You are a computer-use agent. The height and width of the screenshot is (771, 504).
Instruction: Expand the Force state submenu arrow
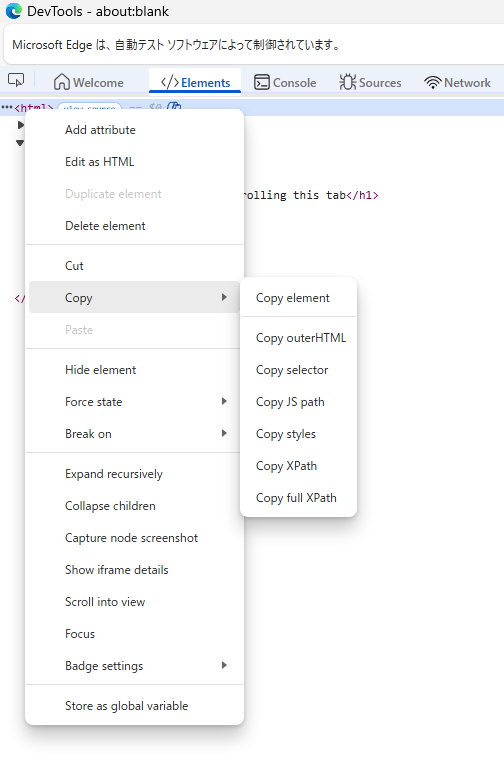(x=224, y=401)
